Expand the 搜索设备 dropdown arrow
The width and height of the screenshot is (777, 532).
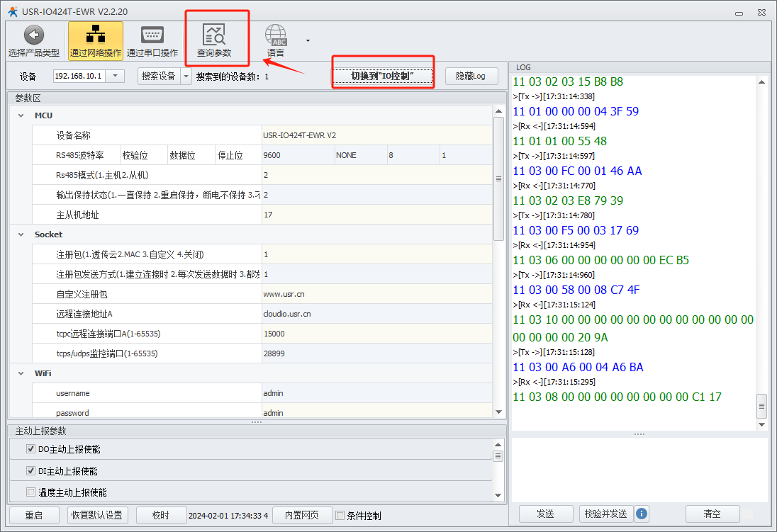[186, 76]
